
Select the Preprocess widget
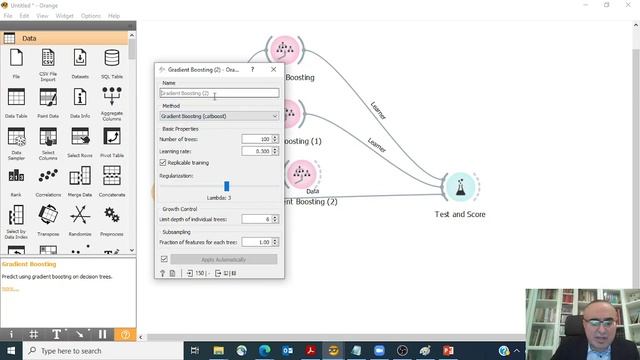click(x=112, y=220)
